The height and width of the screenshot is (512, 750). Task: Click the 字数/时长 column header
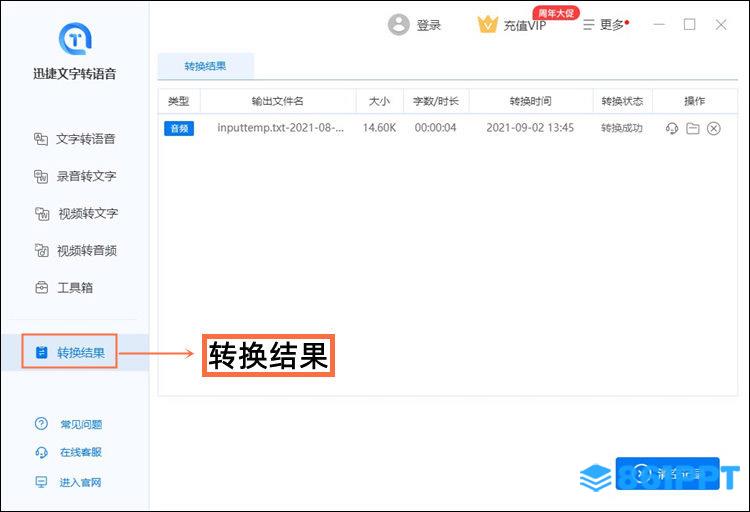pos(436,101)
